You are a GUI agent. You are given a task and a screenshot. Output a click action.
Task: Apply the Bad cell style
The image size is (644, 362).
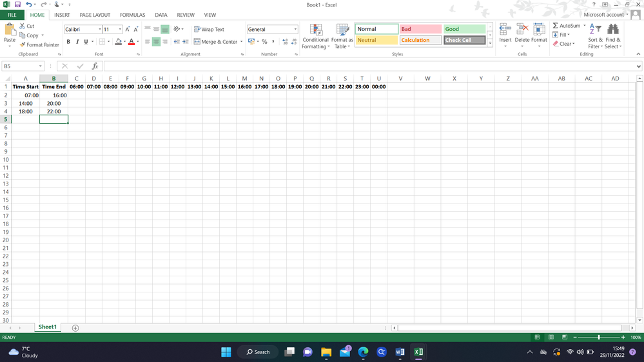(420, 29)
